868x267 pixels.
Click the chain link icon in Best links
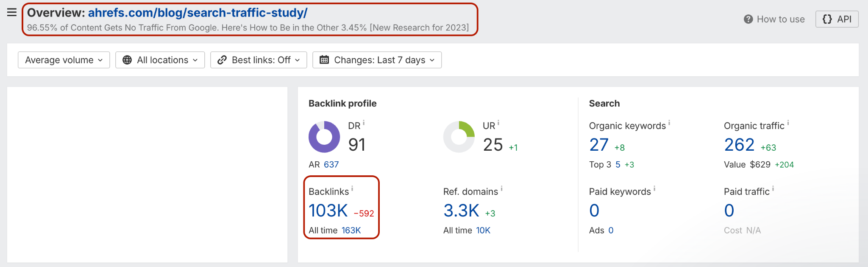coord(222,60)
